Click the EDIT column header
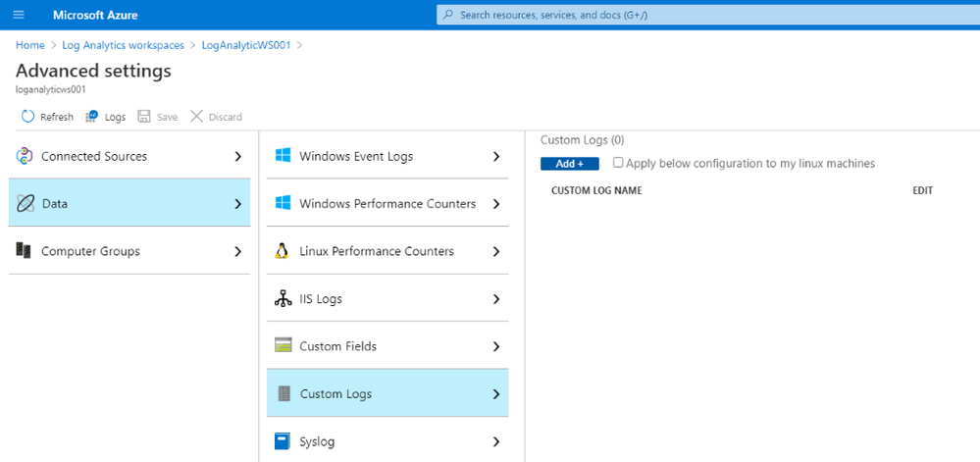 click(922, 190)
